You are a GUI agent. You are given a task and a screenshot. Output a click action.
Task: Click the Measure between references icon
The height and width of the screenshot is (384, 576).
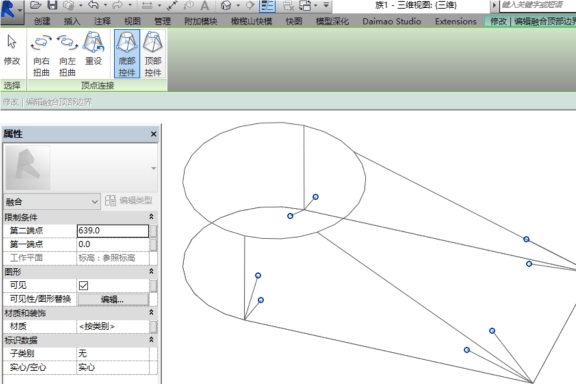[147, 5]
